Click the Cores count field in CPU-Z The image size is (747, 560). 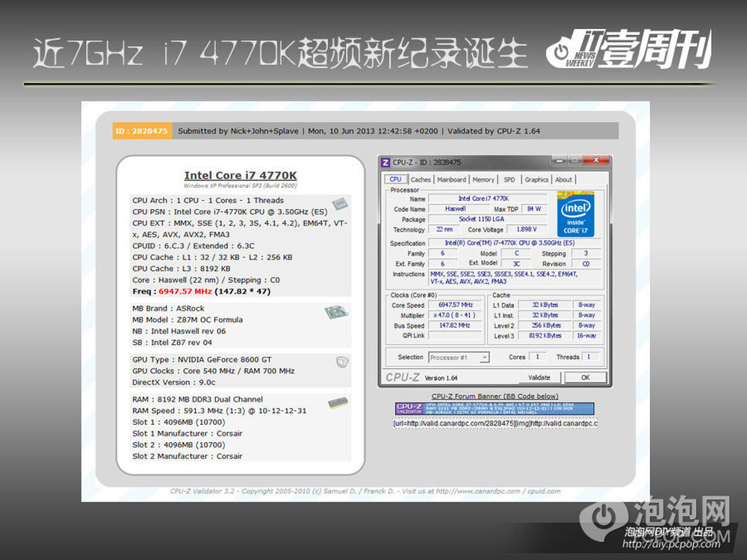click(x=538, y=357)
